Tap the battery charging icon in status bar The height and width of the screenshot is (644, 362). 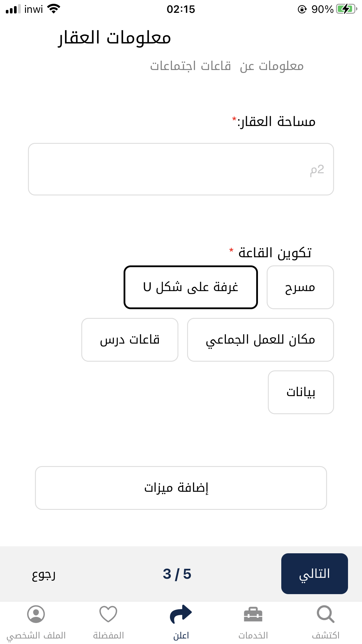pos(346,9)
